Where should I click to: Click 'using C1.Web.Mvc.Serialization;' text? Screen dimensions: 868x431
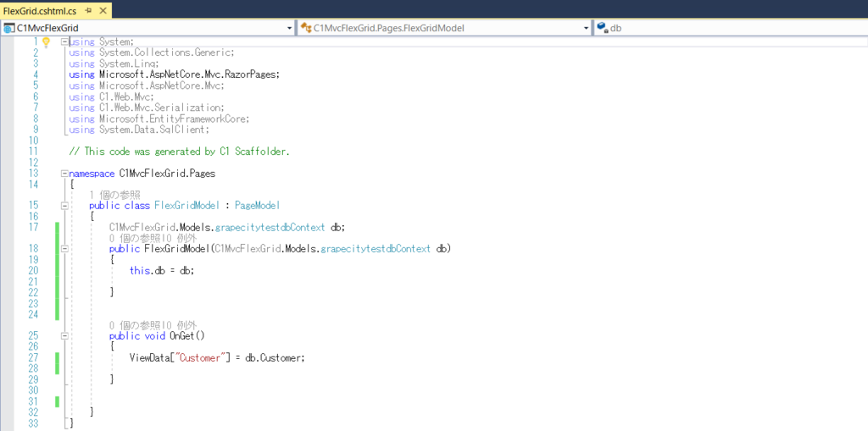pos(147,108)
